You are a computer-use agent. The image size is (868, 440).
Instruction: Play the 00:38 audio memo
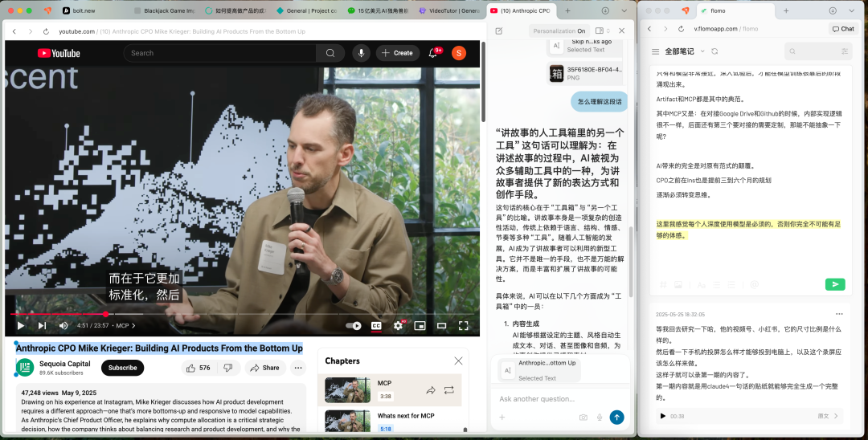pyautogui.click(x=662, y=416)
